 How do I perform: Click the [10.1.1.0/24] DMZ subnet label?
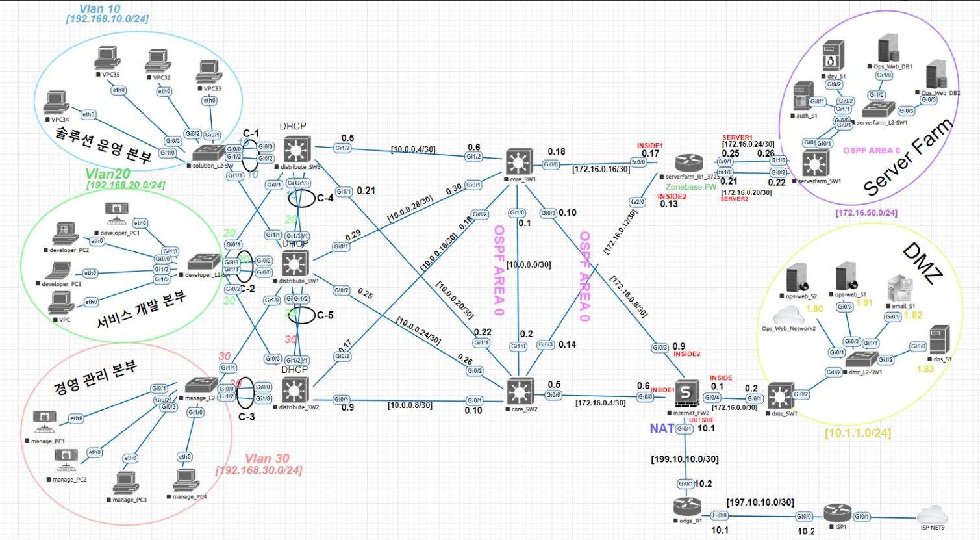858,433
